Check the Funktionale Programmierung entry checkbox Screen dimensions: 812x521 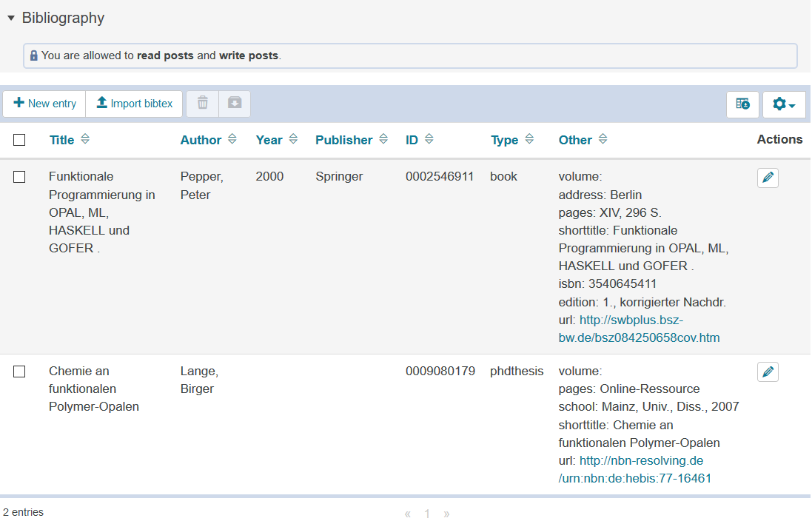point(19,177)
